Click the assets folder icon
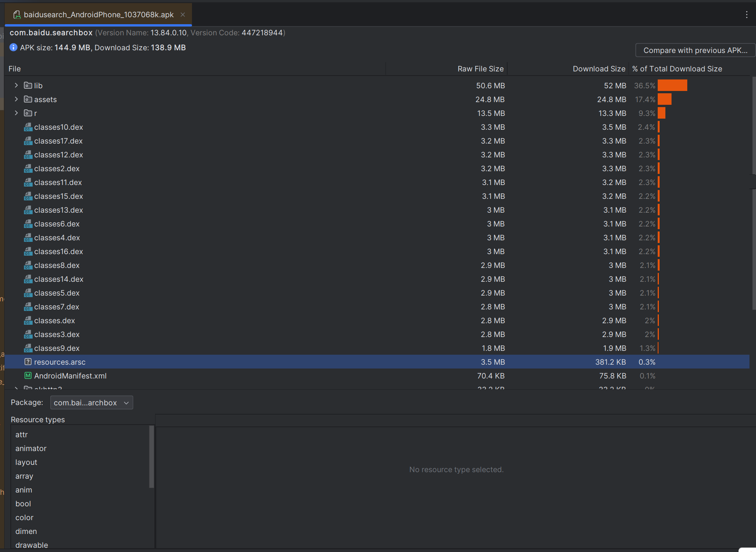 coord(28,99)
